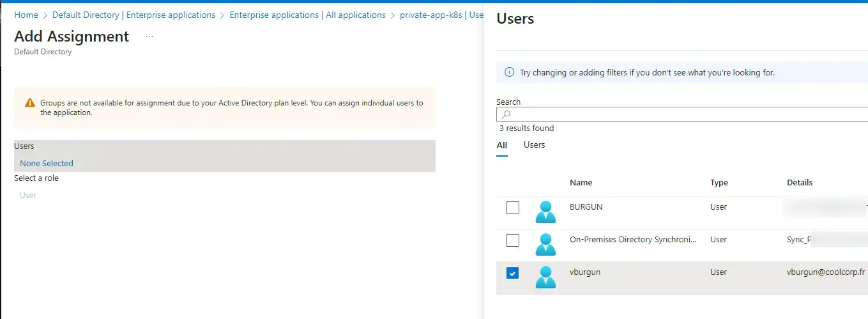The width and height of the screenshot is (868, 319).
Task: Check the On-Premises Directory Synchronization checkbox
Action: click(512, 240)
